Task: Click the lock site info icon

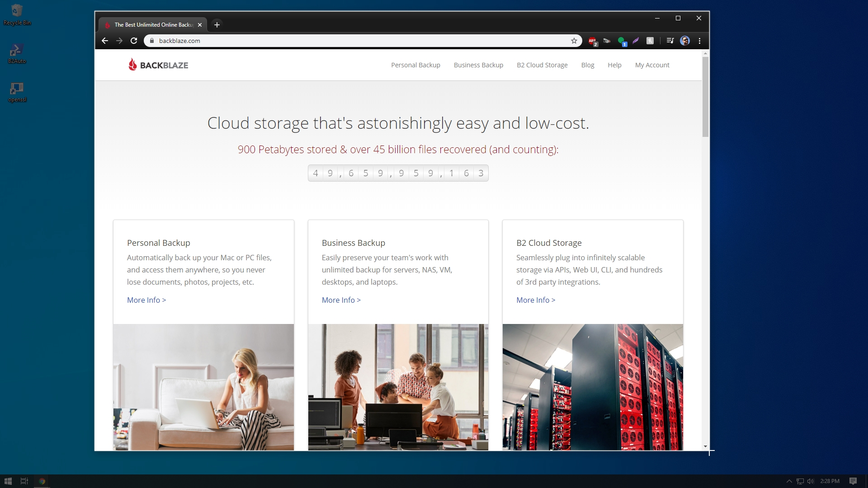Action: 152,41
